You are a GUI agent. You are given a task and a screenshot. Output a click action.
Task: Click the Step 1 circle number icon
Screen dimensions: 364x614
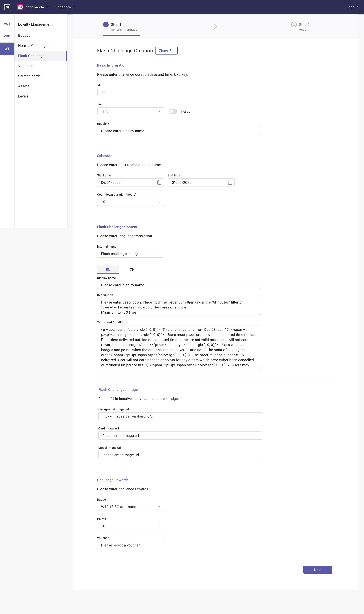tap(106, 24)
